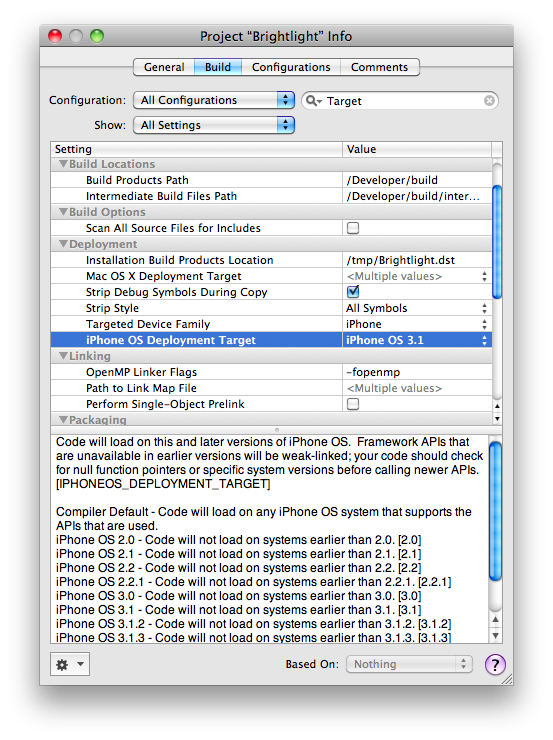Uncheck Strip Debug Symbols During Copy

353,292
